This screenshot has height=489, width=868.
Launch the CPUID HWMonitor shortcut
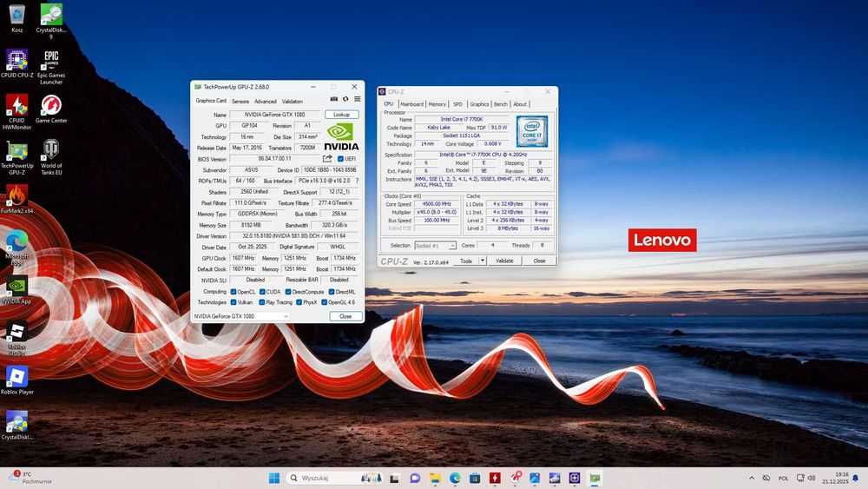click(17, 112)
